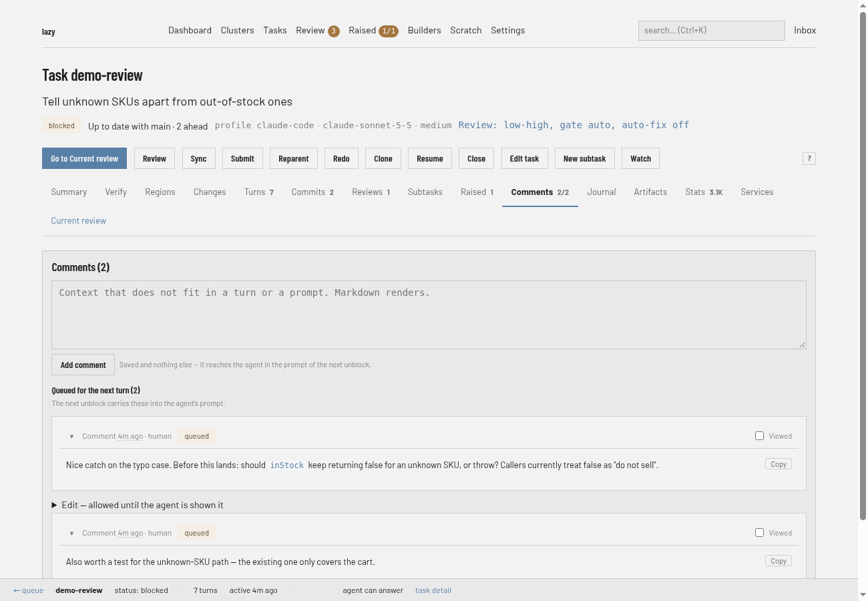
Task: Clone the task
Action: pyautogui.click(x=383, y=158)
